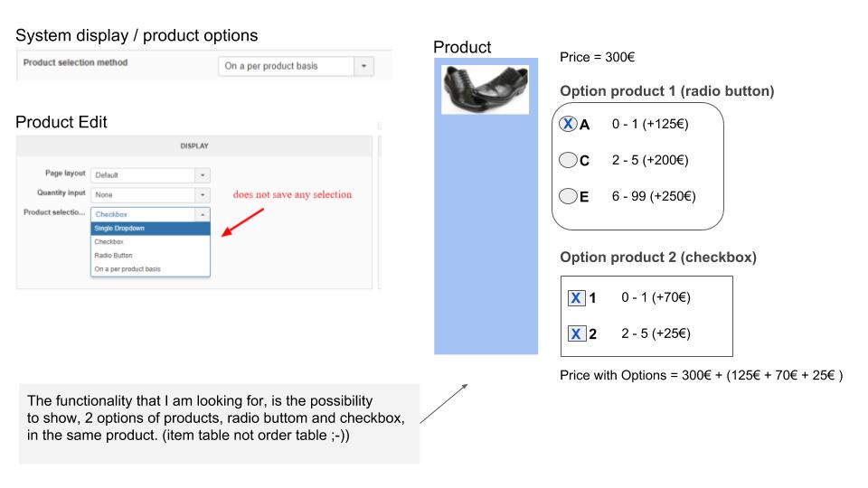The height and width of the screenshot is (488, 868).
Task: Select radio button option E
Action: click(x=568, y=196)
